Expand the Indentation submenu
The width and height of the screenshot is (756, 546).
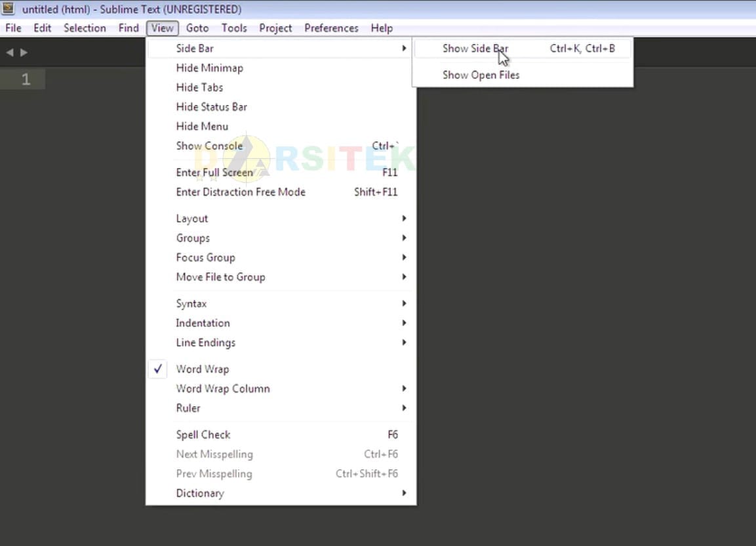point(281,323)
